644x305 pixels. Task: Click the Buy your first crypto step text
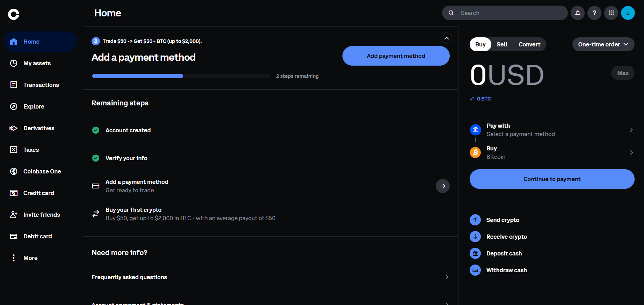pos(133,210)
